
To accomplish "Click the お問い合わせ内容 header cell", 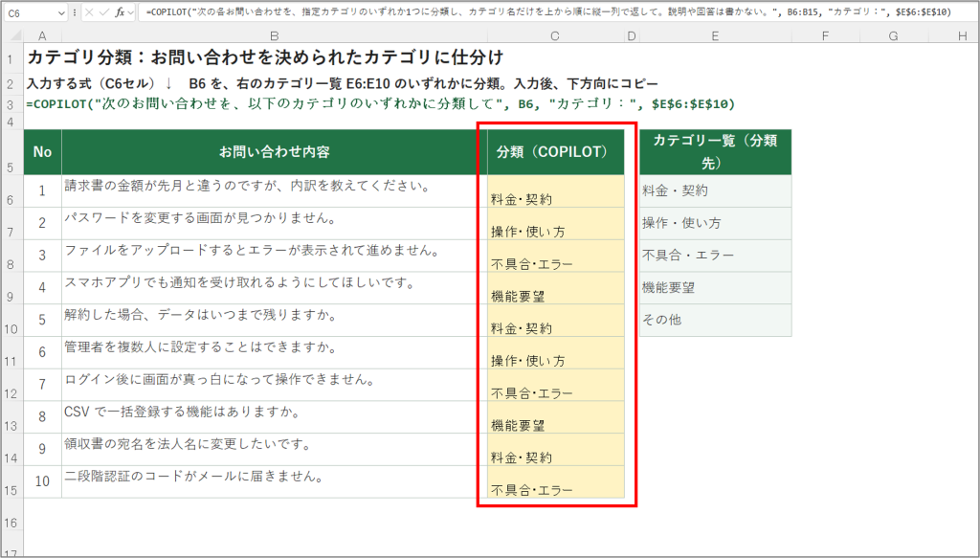I will [275, 152].
